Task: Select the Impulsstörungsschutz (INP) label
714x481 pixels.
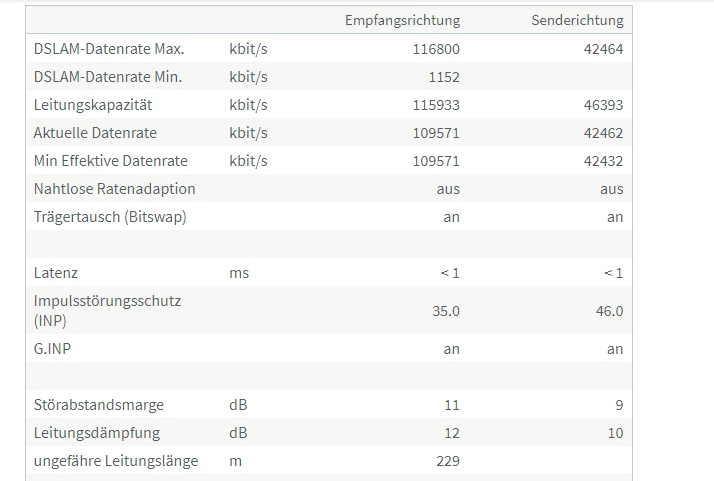Action: tap(107, 311)
